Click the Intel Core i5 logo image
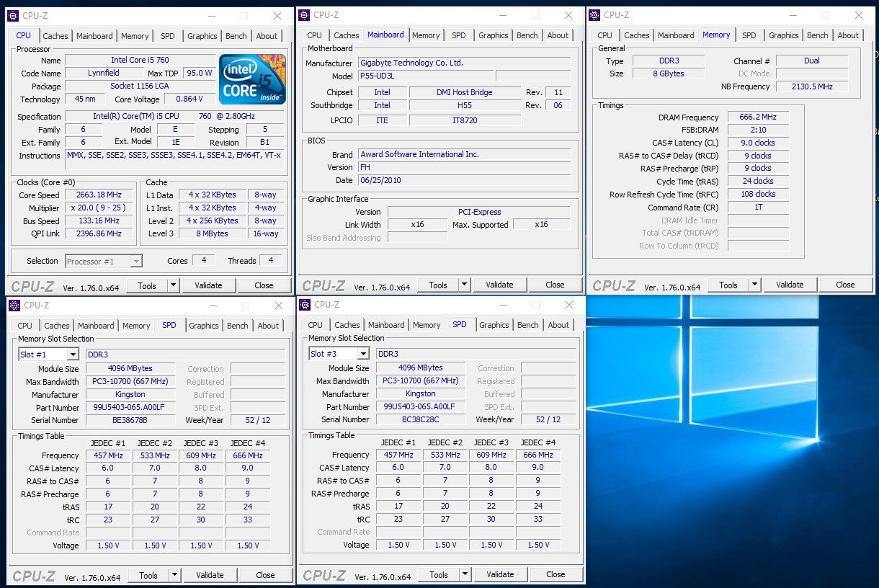The width and height of the screenshot is (879, 588). 252,79
